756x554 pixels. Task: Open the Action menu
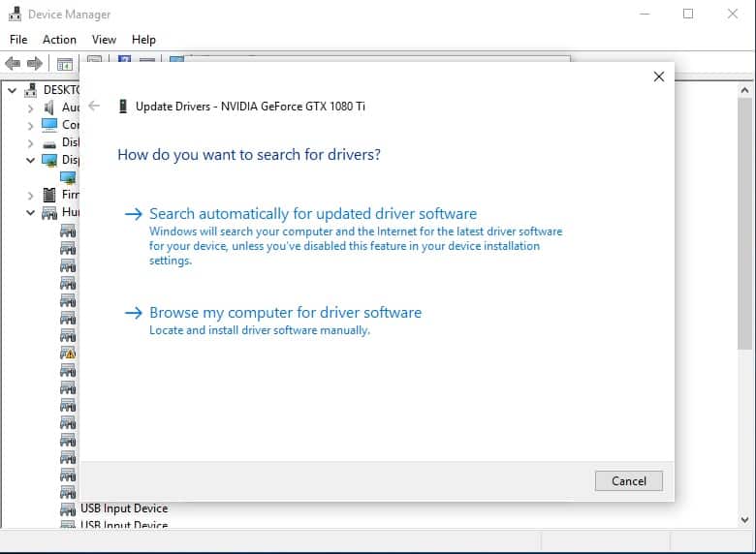click(x=59, y=40)
